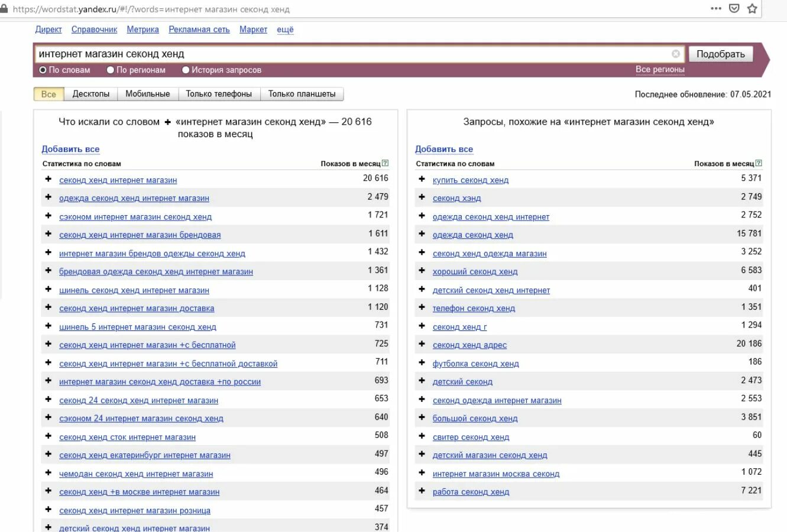
Task: Clear the search field with the X icon
Action: click(x=676, y=54)
